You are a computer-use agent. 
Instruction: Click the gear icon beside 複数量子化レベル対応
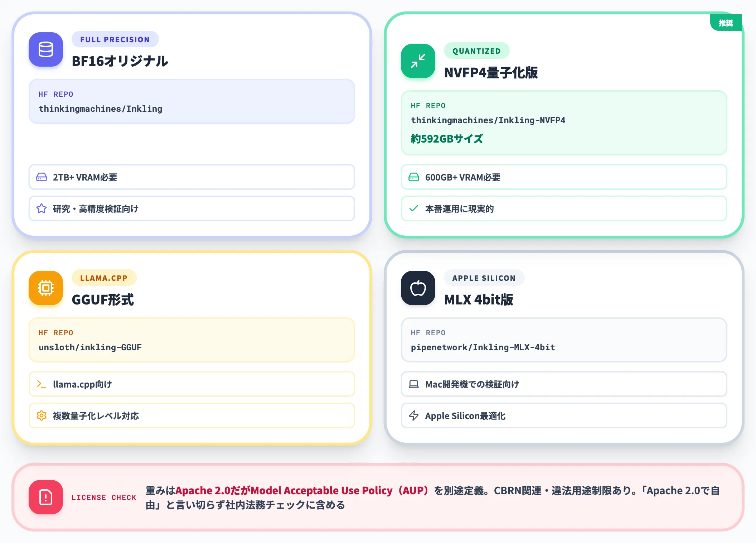click(42, 415)
